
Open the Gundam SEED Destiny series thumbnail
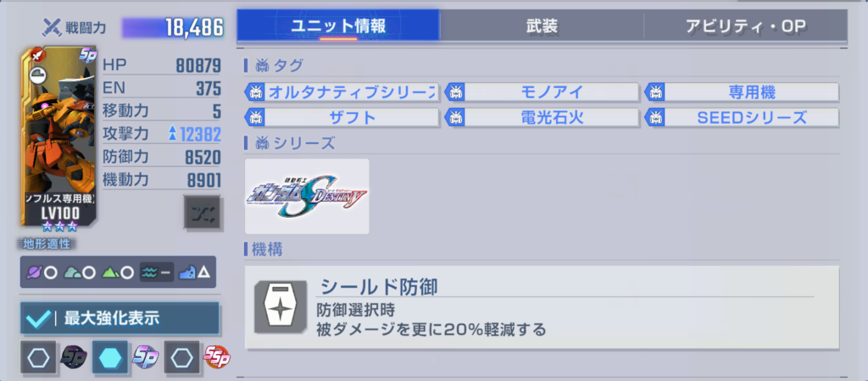307,196
